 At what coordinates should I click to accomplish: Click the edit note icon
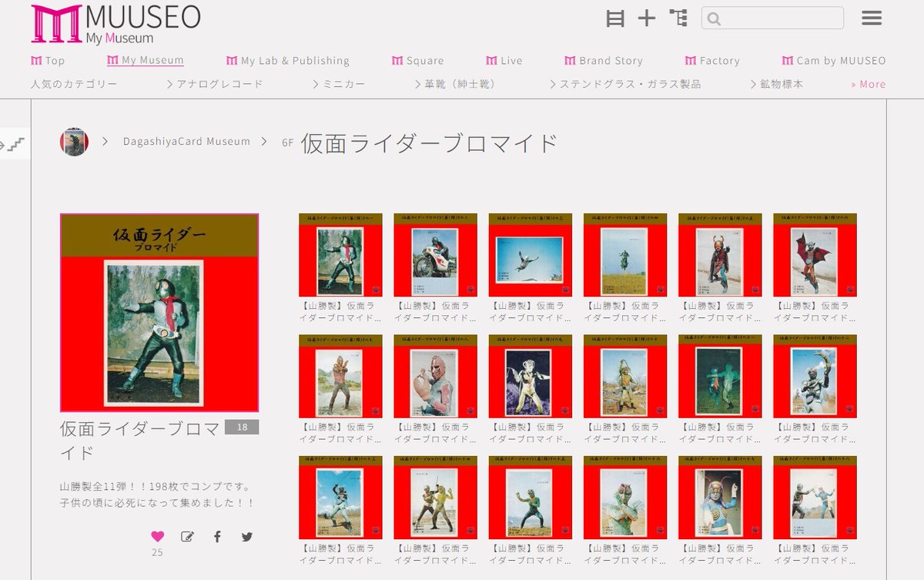(187, 537)
